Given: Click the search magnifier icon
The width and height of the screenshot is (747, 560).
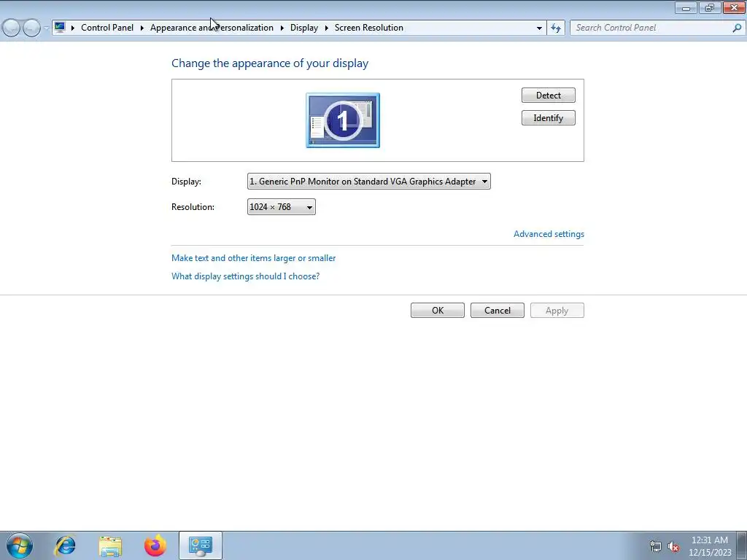Looking at the screenshot, I should [x=737, y=28].
